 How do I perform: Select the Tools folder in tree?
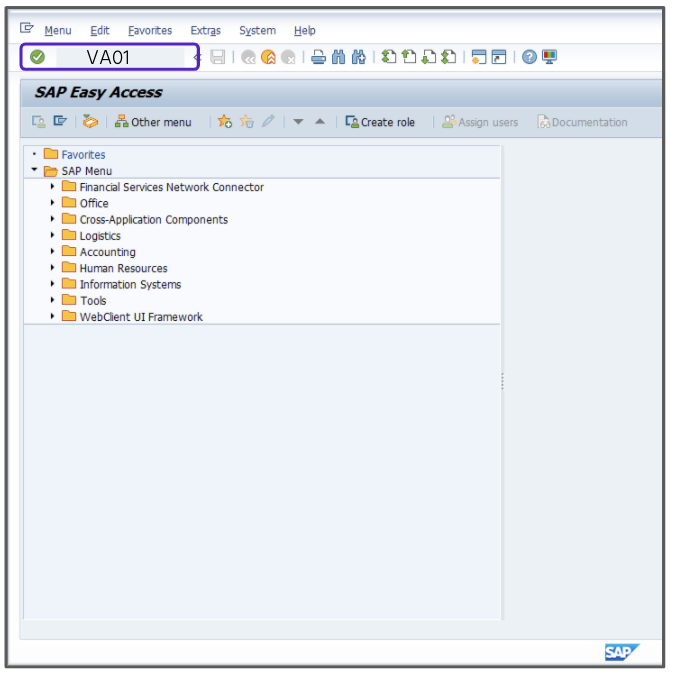coord(92,300)
